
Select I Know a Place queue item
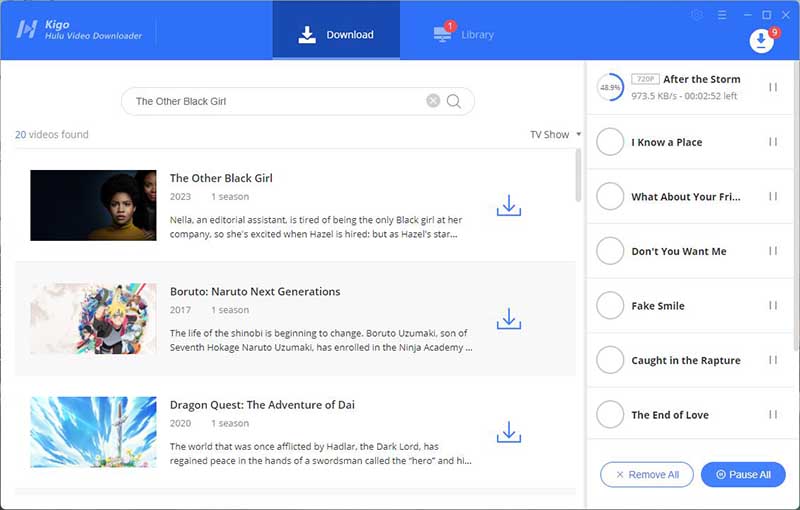(690, 142)
